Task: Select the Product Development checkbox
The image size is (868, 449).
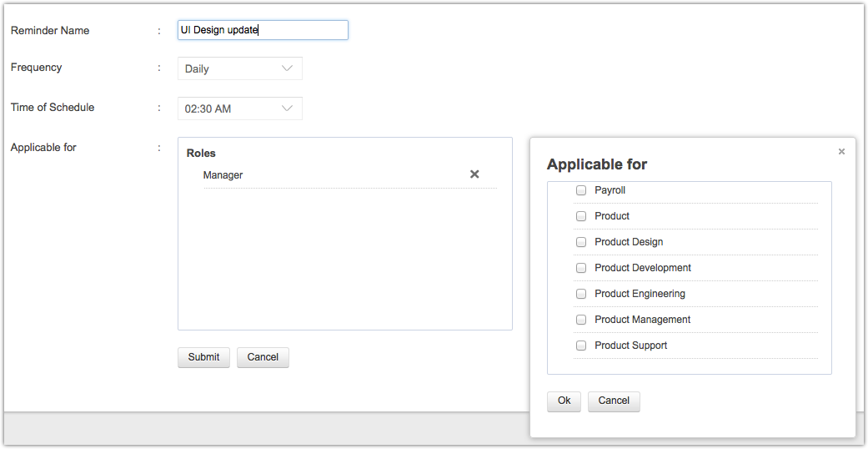Action: point(581,268)
